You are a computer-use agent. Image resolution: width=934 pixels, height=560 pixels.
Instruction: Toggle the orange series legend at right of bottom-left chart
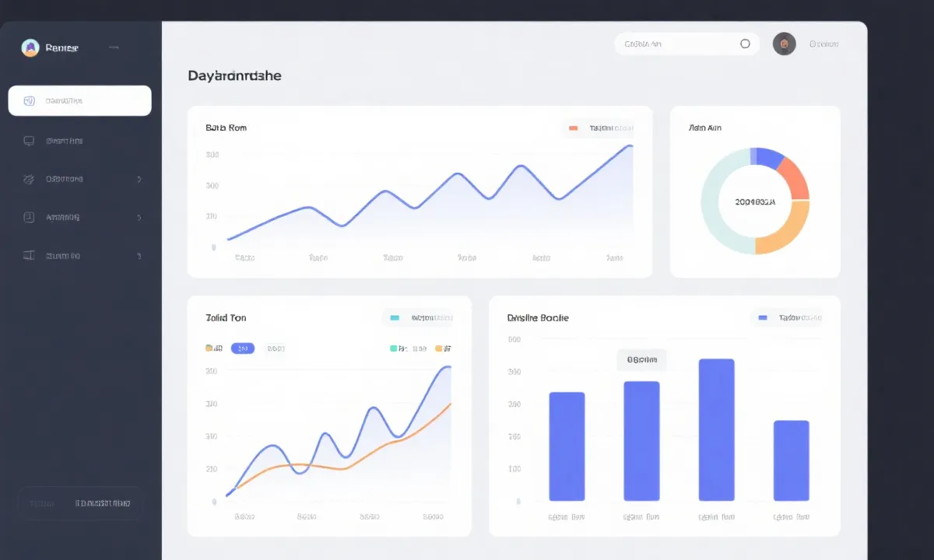pyautogui.click(x=439, y=348)
